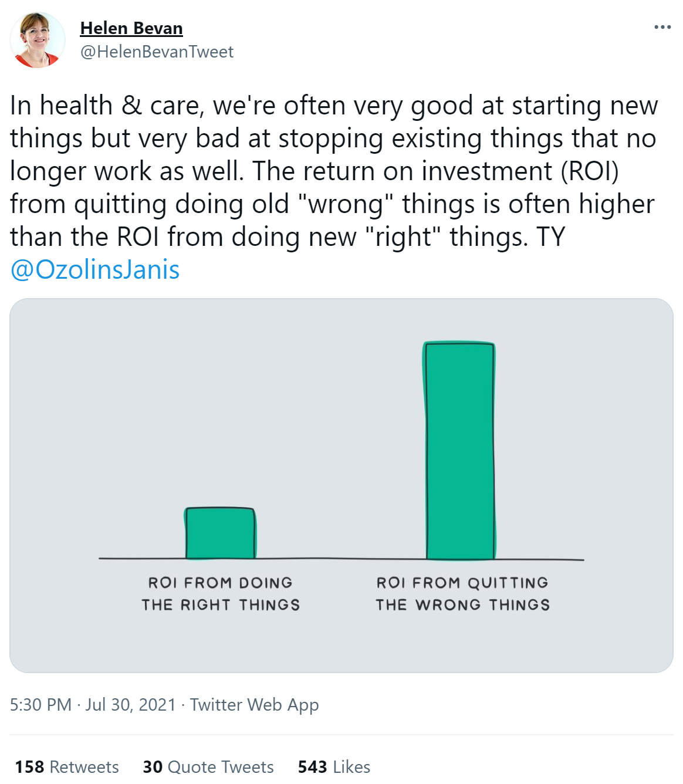Open the Helen Bevan display name link
This screenshot has width=683, height=784.
(x=131, y=28)
